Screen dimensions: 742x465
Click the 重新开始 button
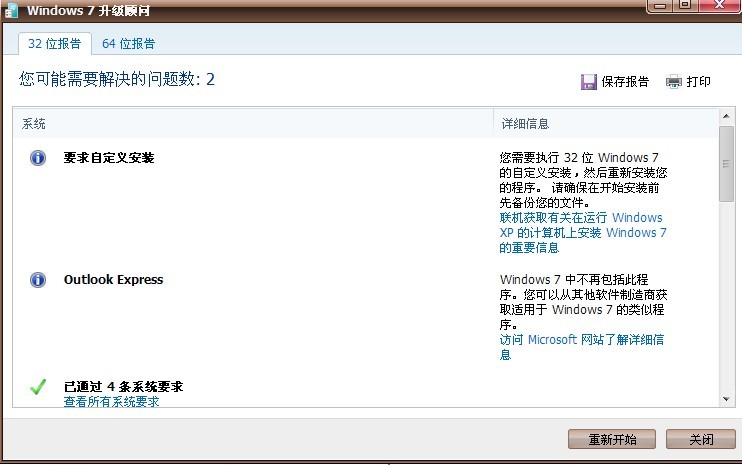pos(612,439)
